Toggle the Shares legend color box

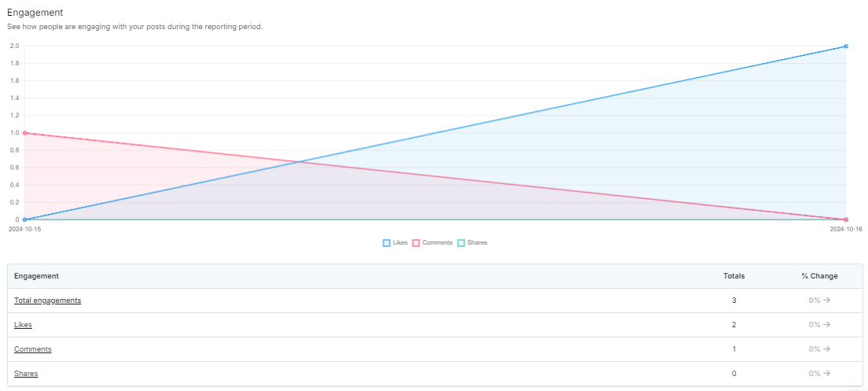[462, 243]
